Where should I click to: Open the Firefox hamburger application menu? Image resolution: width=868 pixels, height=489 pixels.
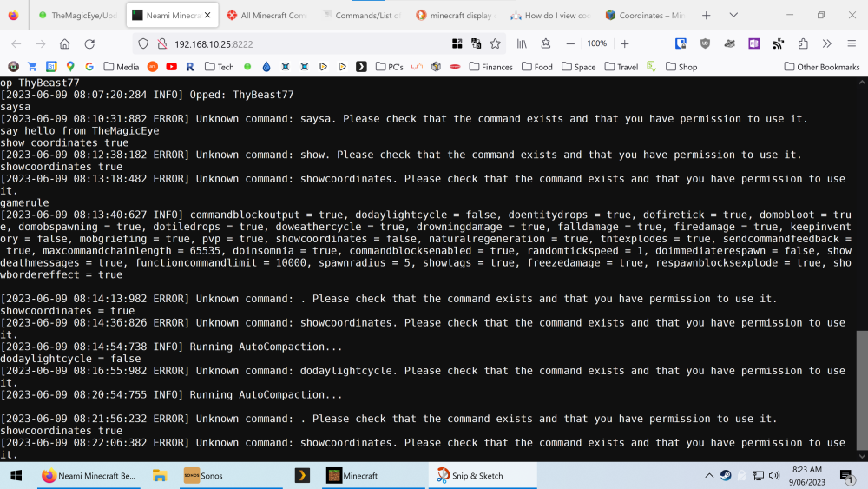[x=852, y=43]
